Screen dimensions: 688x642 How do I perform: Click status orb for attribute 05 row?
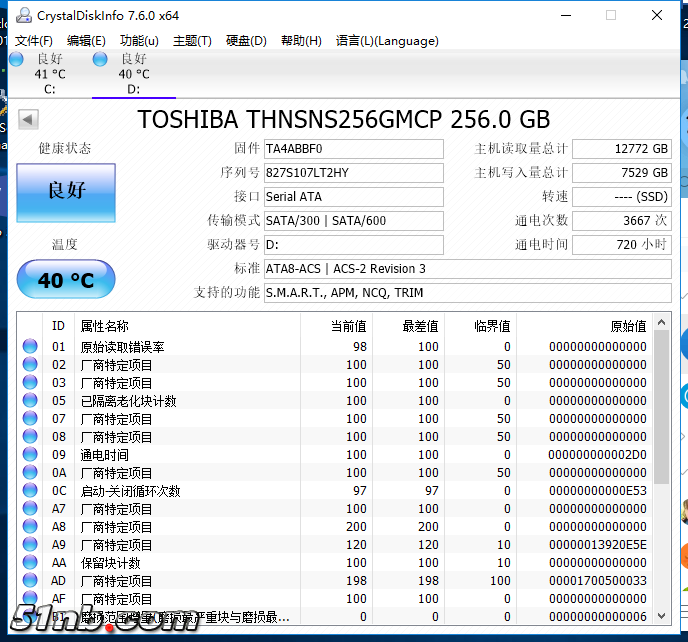click(x=31, y=401)
